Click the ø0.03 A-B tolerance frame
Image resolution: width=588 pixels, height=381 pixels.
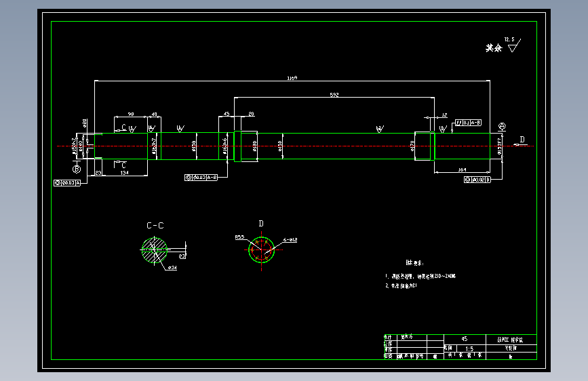[201, 178]
